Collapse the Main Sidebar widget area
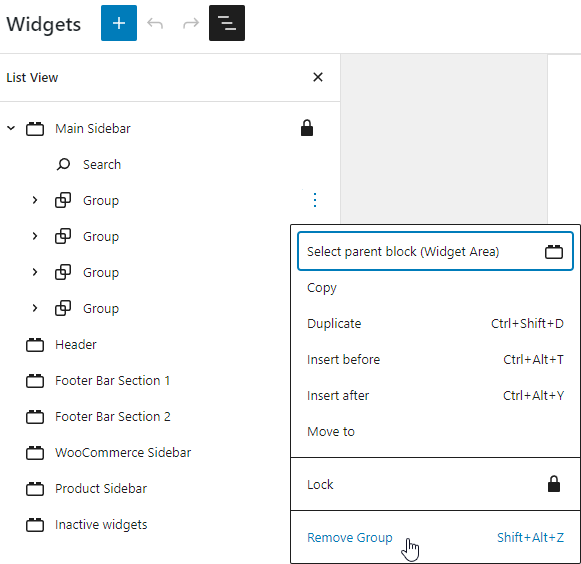 click(11, 128)
